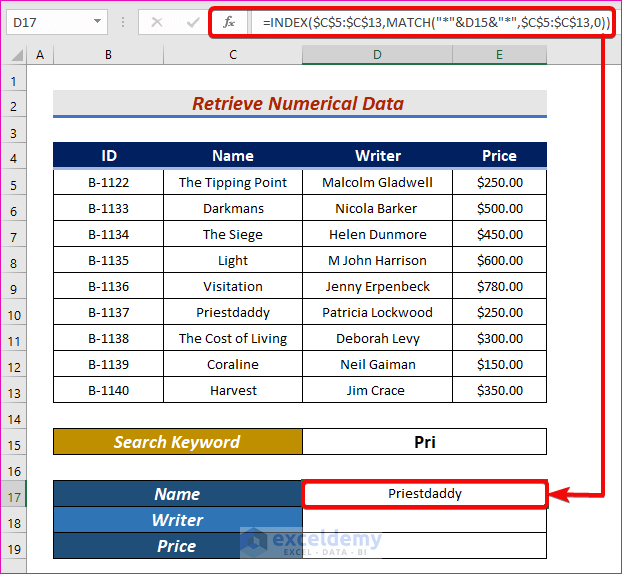The image size is (622, 574).
Task: Select the $150.00 price cell
Action: [499, 364]
